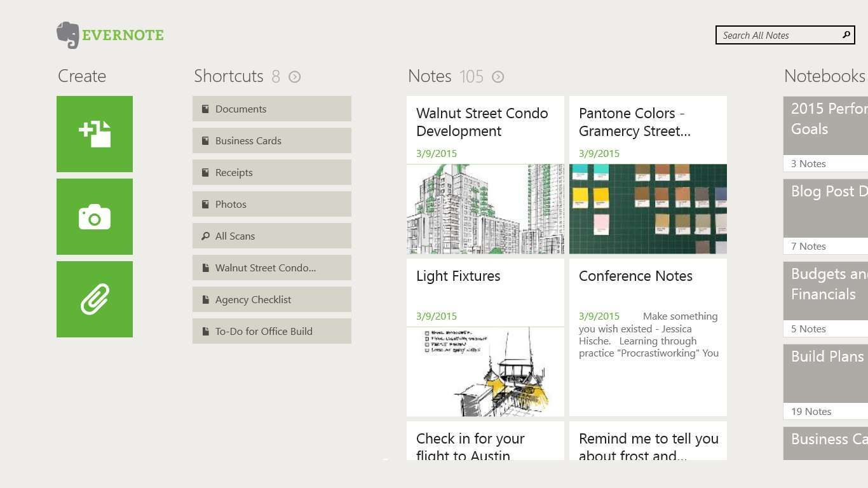868x488 pixels.
Task: Click notebook icon beside Documents shortcut
Action: coord(205,109)
